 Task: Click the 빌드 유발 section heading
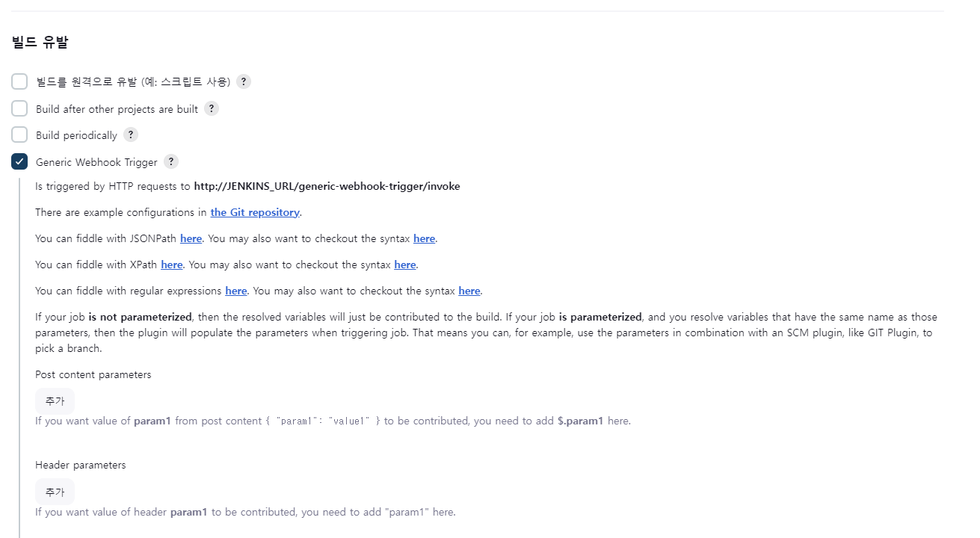click(40, 43)
